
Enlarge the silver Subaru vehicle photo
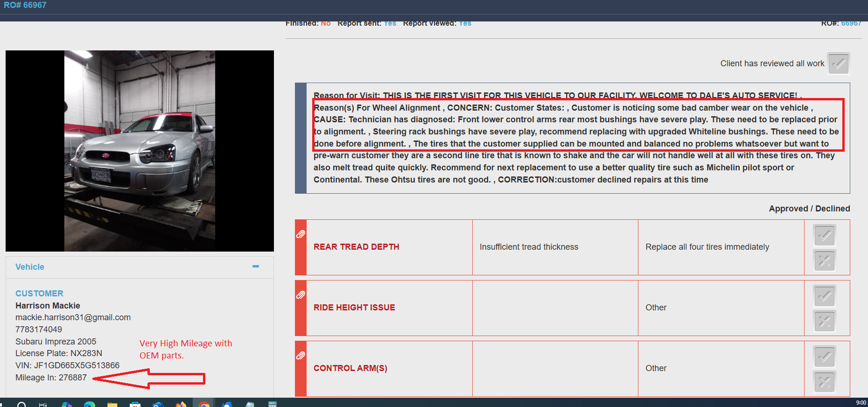(140, 151)
